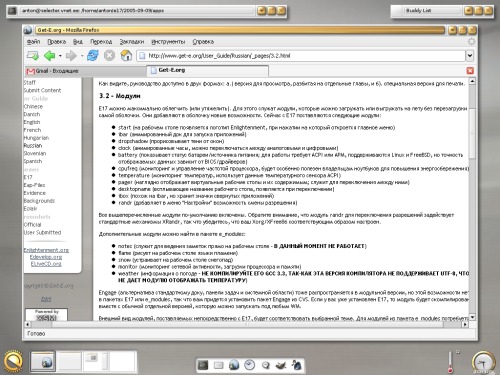
Task: Close the current tab with red X
Action: [470, 71]
